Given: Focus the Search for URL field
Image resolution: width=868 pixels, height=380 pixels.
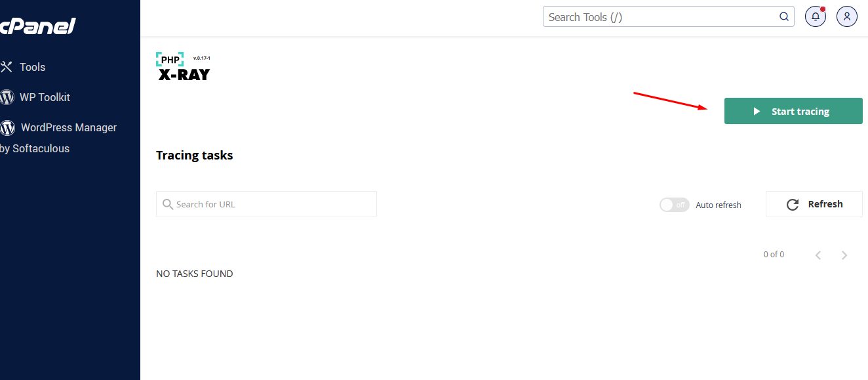Looking at the screenshot, I should (x=266, y=204).
